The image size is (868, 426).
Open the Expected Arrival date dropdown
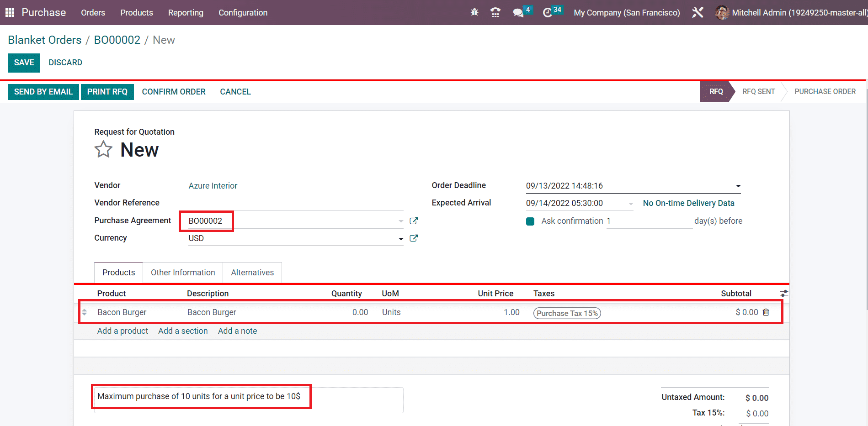pos(631,204)
